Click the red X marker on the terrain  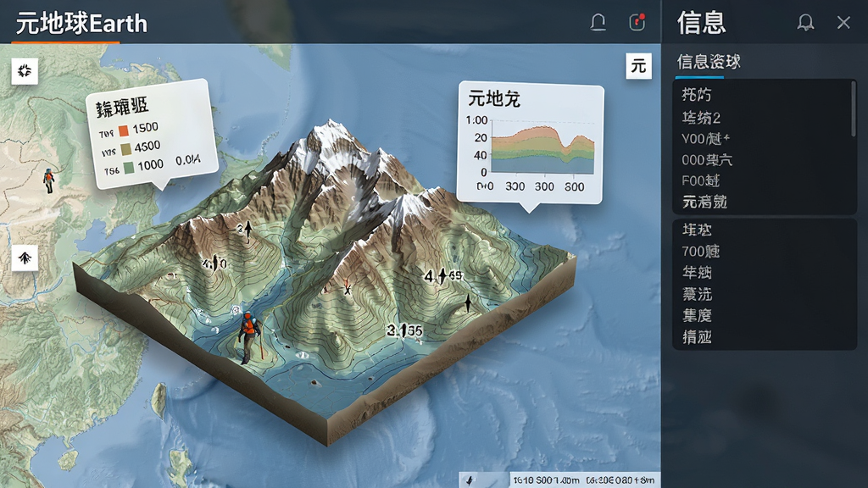pos(348,290)
